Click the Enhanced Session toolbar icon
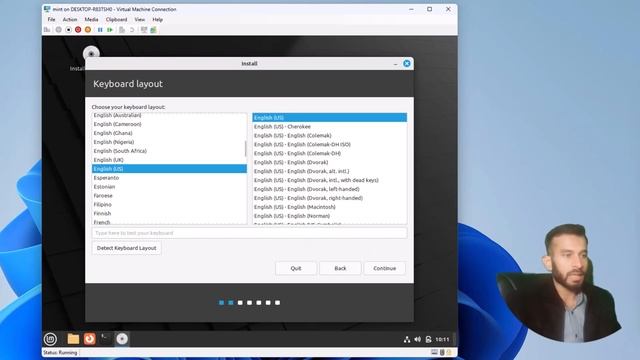This screenshot has height=360, width=640. pos(144,30)
